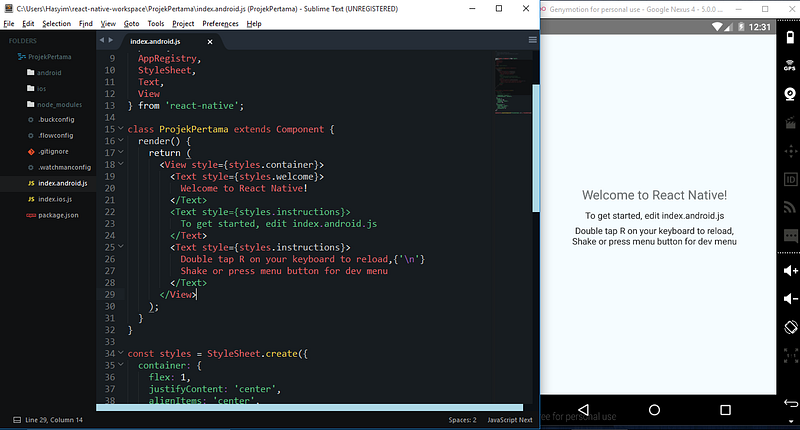The width and height of the screenshot is (800, 430).
Task: Tap Android back navigation button
Action: pos(583,410)
